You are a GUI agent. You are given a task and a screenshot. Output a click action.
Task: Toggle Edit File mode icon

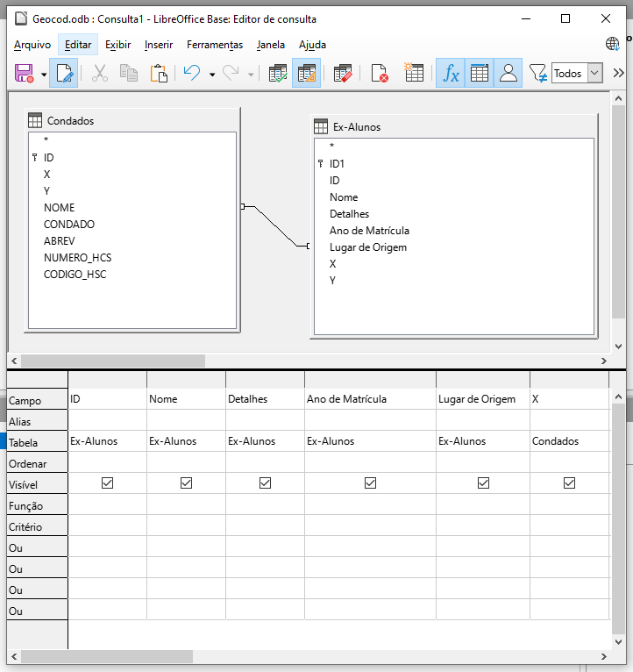tap(63, 74)
